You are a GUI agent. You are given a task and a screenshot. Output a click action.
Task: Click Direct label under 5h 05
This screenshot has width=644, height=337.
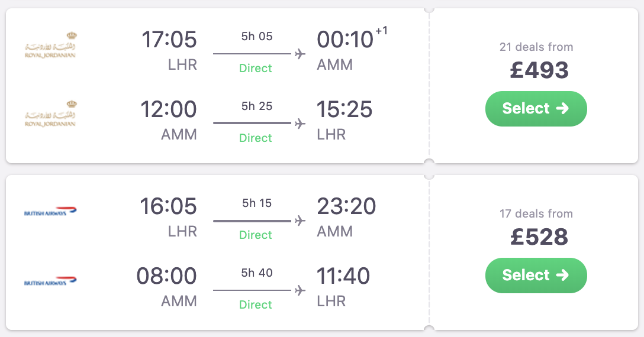[256, 69]
